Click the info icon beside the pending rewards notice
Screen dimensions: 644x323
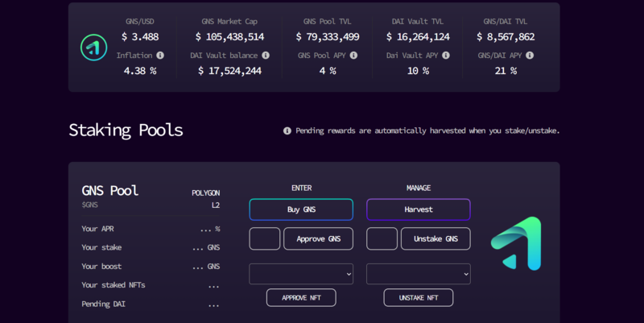(287, 130)
